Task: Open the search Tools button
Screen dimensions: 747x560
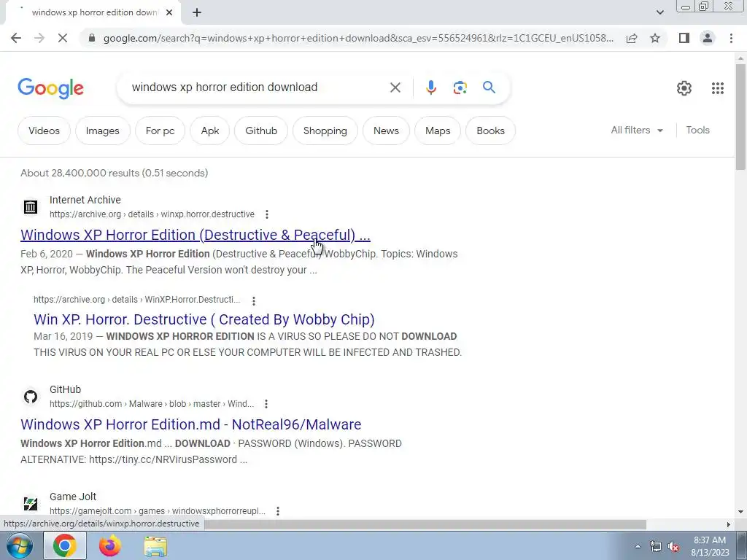Action: tap(697, 130)
